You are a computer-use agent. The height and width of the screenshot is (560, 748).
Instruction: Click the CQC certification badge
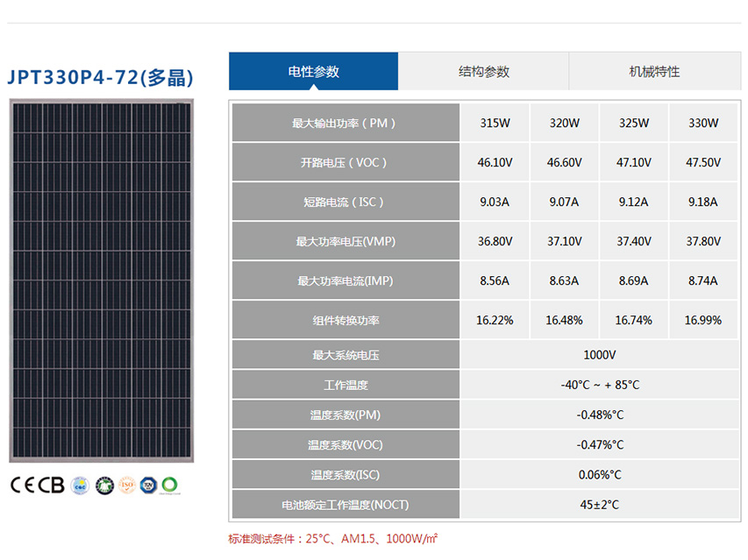[81, 485]
